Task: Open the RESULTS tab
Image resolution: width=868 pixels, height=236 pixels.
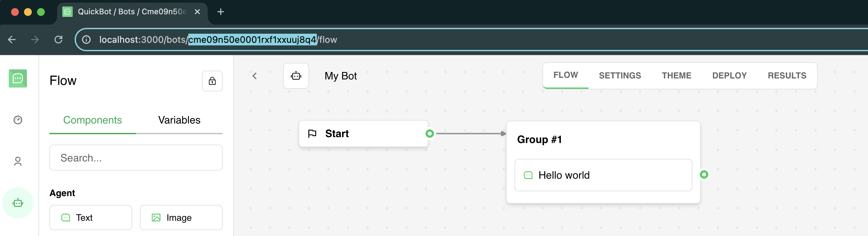Action: [x=787, y=76]
